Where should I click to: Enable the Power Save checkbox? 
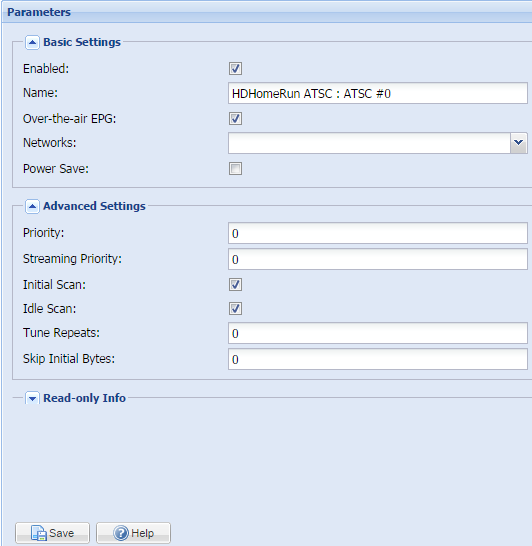235,169
